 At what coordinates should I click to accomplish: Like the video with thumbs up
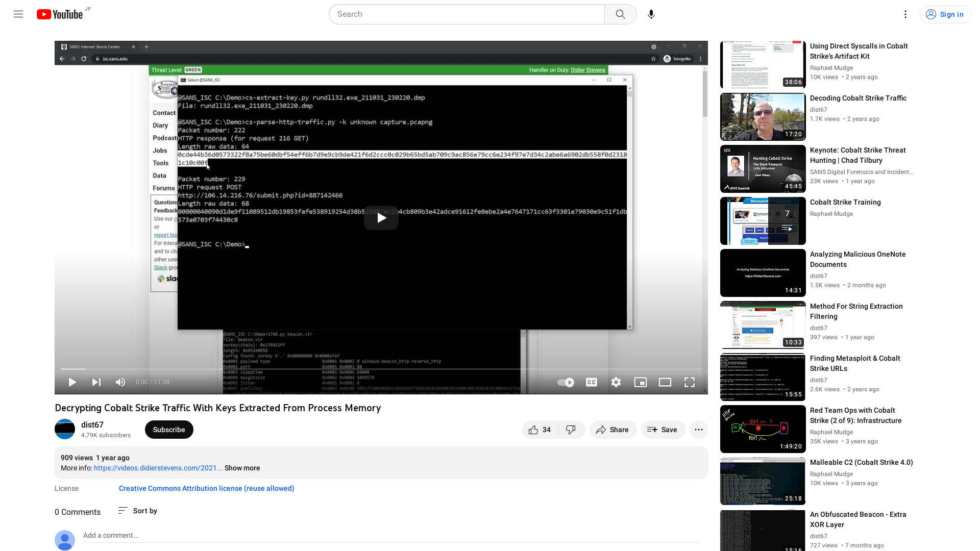click(x=540, y=430)
